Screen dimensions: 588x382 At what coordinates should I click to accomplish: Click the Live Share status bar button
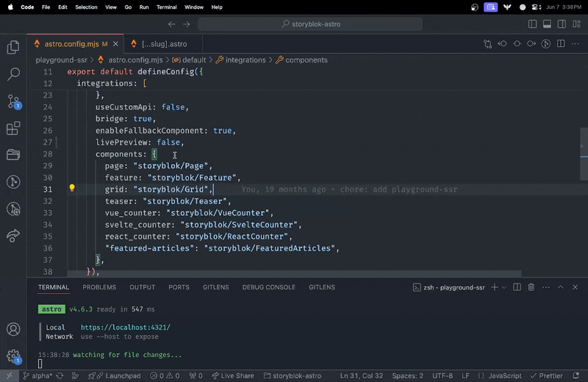232,375
